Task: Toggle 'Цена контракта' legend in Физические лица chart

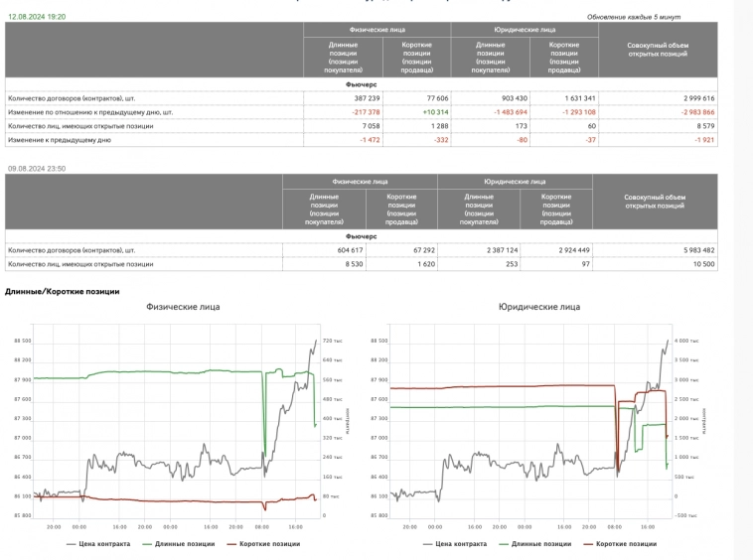Action: click(x=99, y=544)
